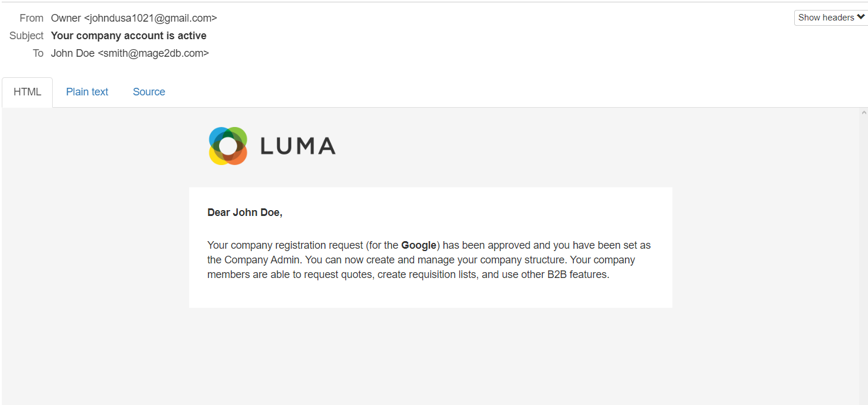Screen dimensions: 868x405
Task: Switch to the HTML tab
Action: click(x=28, y=92)
